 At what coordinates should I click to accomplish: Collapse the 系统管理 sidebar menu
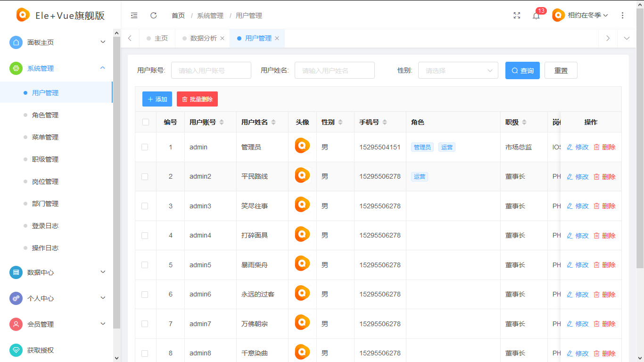click(103, 68)
